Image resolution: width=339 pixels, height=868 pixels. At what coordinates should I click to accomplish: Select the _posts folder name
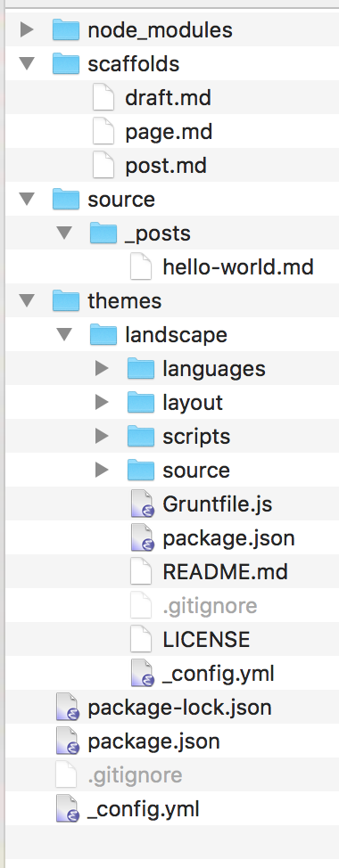coord(158,233)
